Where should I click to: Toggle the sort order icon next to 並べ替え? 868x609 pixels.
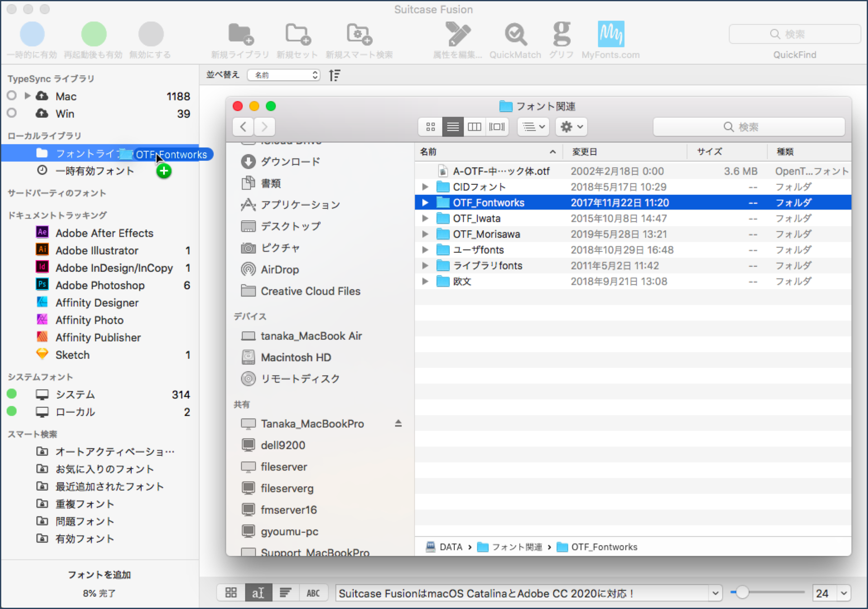pyautogui.click(x=334, y=75)
